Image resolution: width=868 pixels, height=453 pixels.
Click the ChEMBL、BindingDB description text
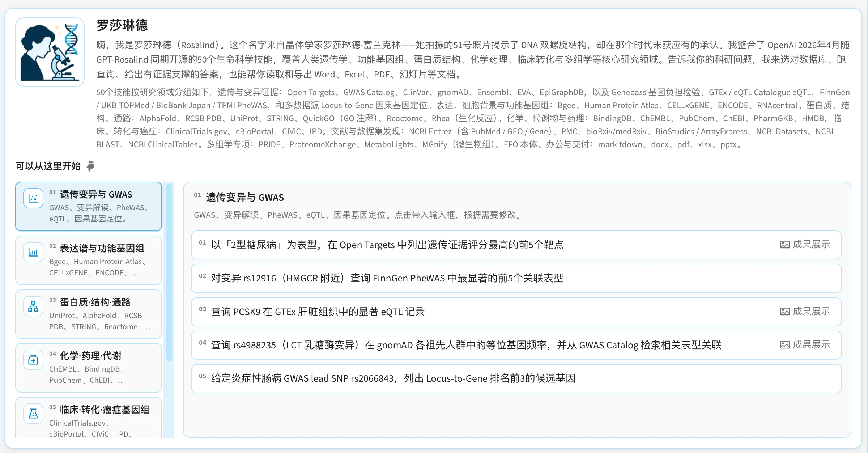pyautogui.click(x=87, y=374)
